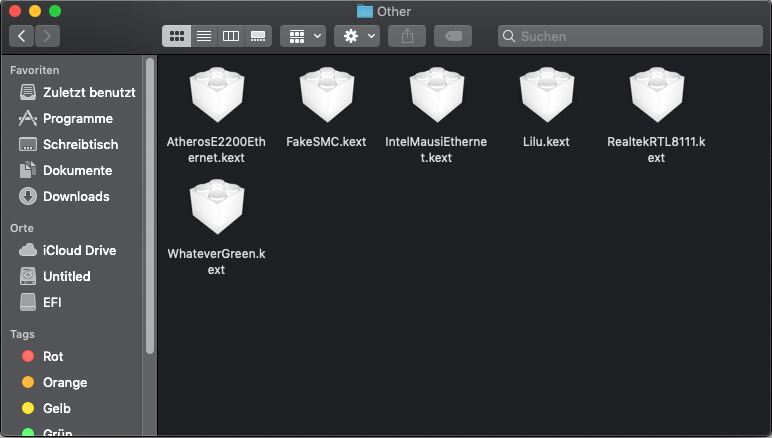This screenshot has width=772, height=438.
Task: Go forward with the right arrow button
Action: coord(47,36)
